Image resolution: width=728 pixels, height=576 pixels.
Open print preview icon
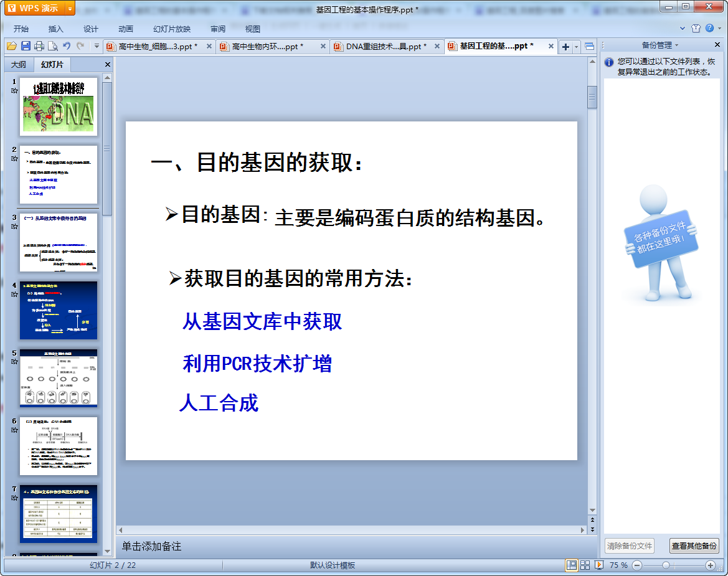[53, 46]
